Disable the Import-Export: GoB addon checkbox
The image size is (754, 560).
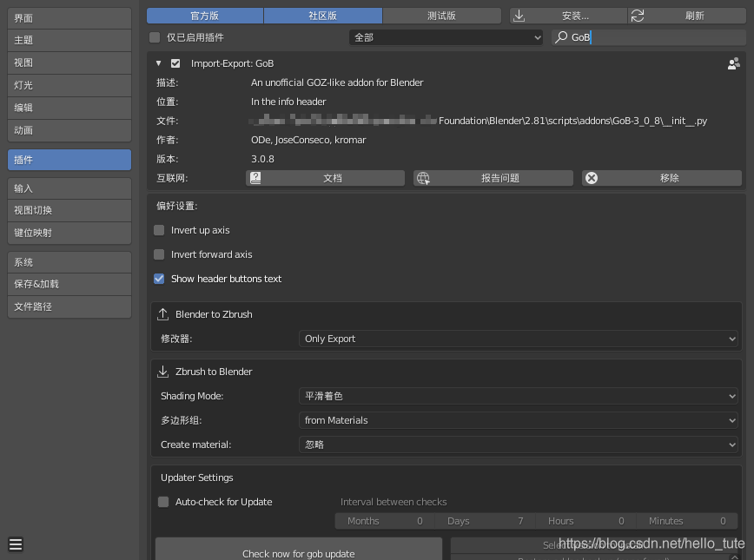[175, 63]
